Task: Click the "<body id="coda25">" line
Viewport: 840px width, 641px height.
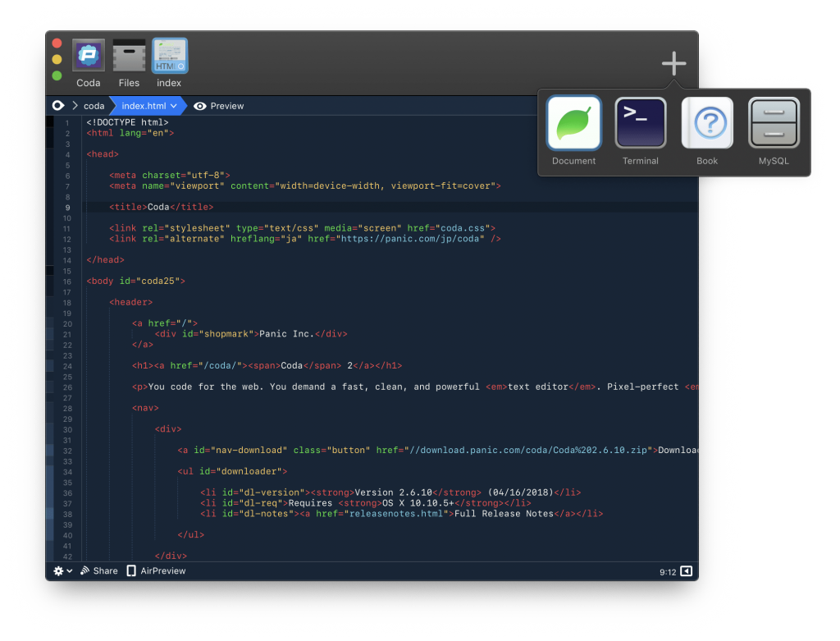Action: [136, 281]
